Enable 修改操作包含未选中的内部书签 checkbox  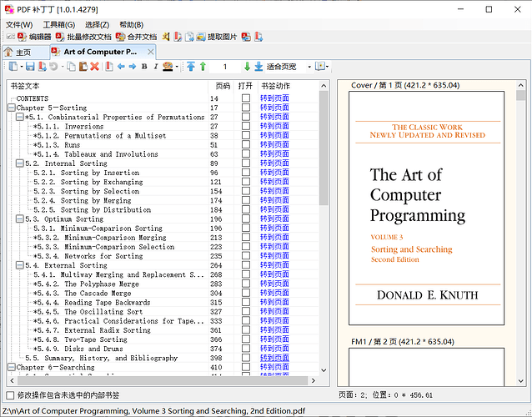tap(10, 395)
